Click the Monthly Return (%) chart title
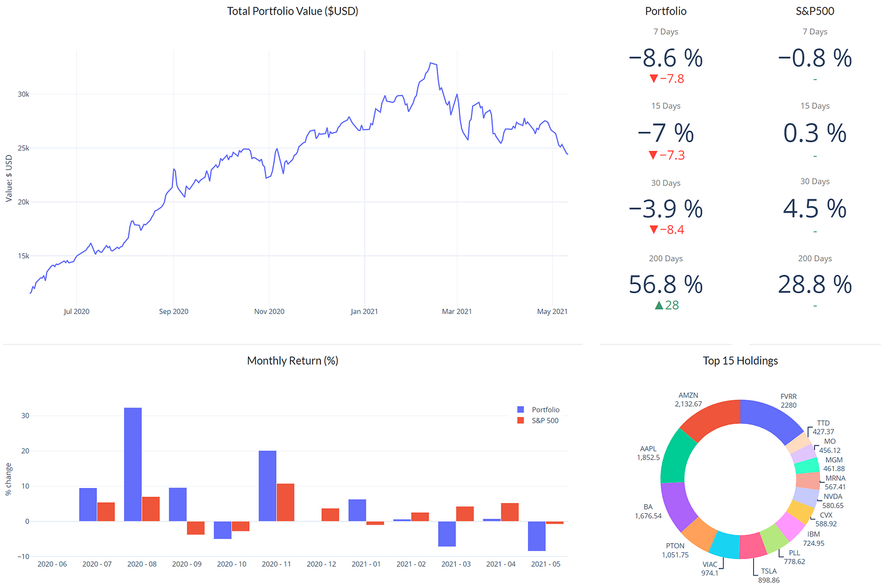This screenshot has width=881, height=588. [x=293, y=361]
